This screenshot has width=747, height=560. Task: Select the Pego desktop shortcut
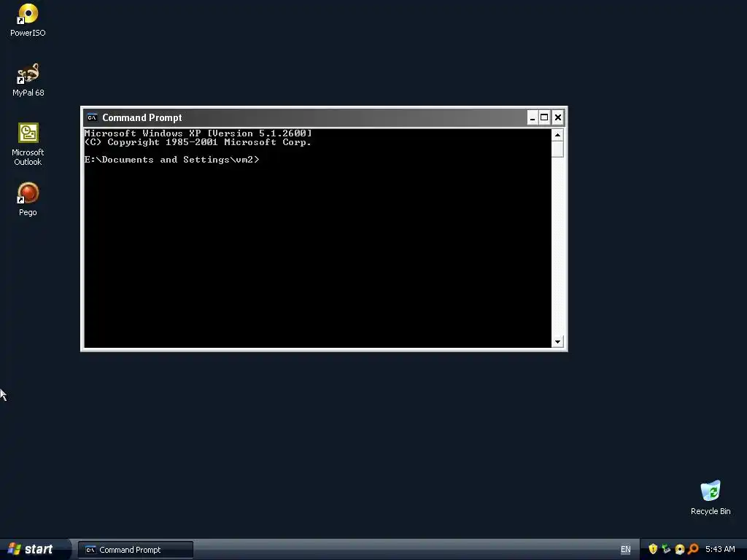coord(28,199)
